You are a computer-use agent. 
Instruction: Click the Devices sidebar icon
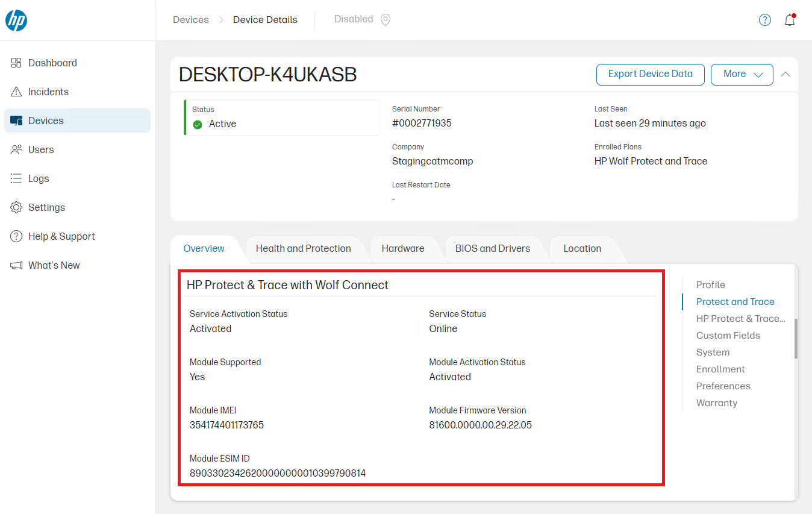(x=16, y=121)
